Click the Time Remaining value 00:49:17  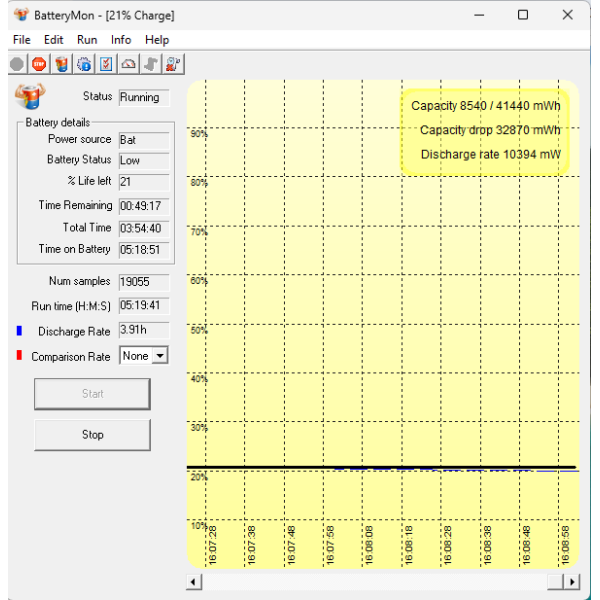[144, 206]
